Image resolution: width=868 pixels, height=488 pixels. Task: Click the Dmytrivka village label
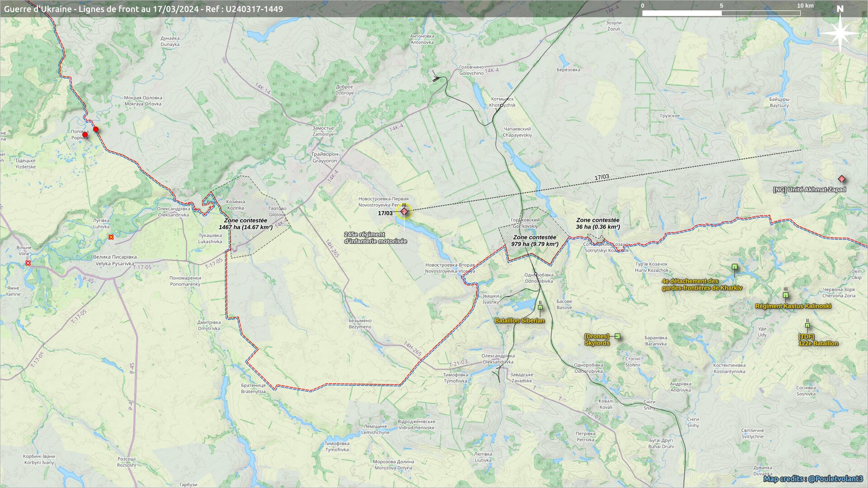(x=209, y=325)
